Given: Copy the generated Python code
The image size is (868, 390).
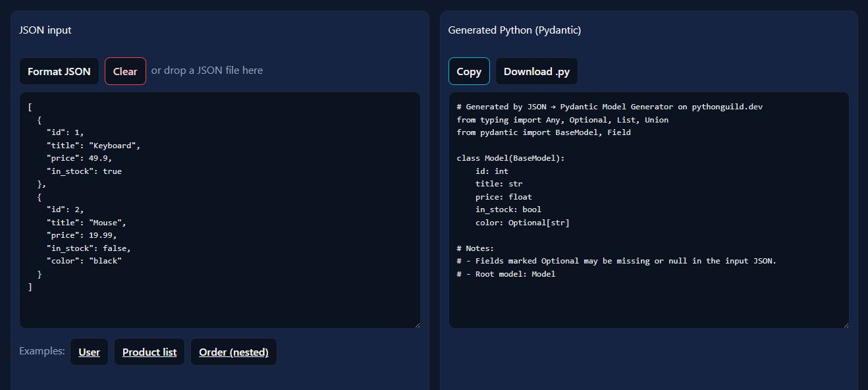Looking at the screenshot, I should click(x=469, y=71).
